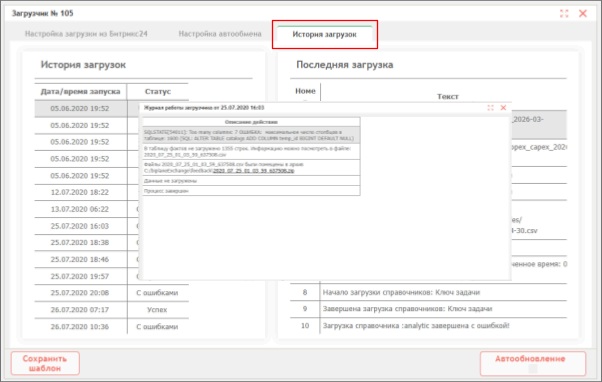The width and height of the screenshot is (602, 382).
Task: Toggle the Автообновление checkbox
Action: (x=533, y=369)
